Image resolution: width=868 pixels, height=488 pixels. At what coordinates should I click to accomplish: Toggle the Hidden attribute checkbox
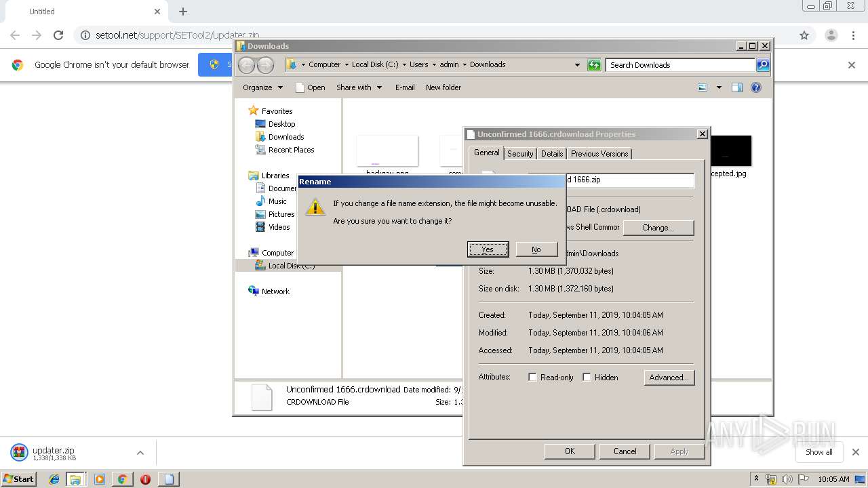[x=587, y=378]
